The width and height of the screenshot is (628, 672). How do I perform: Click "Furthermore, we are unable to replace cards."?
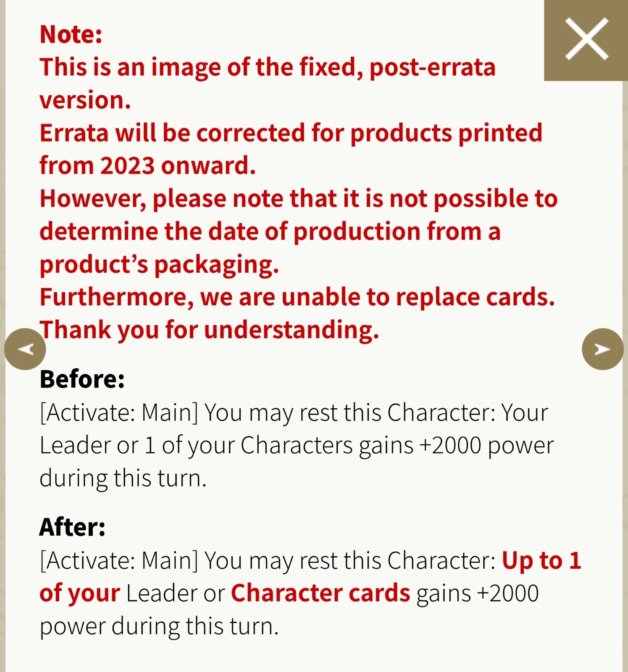[297, 297]
